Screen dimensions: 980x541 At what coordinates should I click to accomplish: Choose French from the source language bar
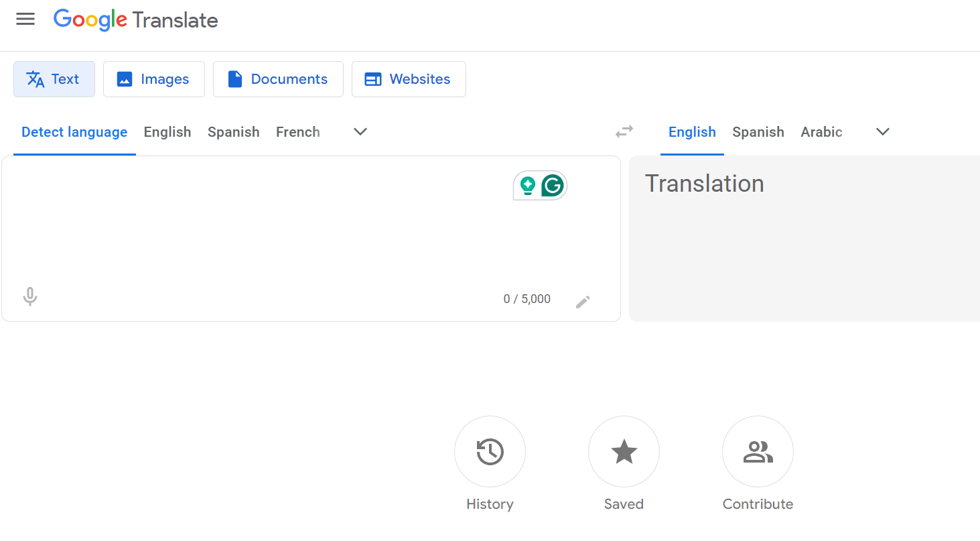pyautogui.click(x=297, y=131)
